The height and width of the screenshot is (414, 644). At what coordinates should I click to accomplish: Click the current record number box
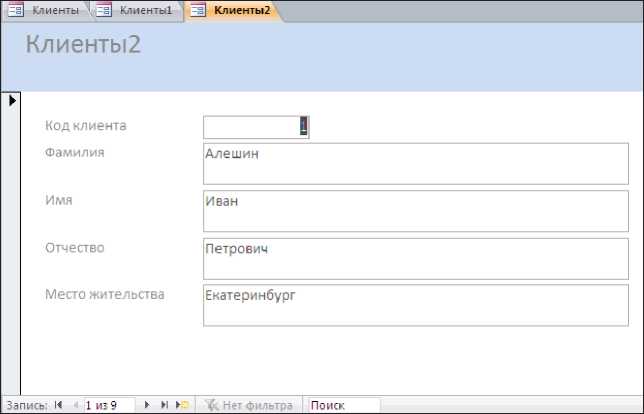[x=109, y=405]
